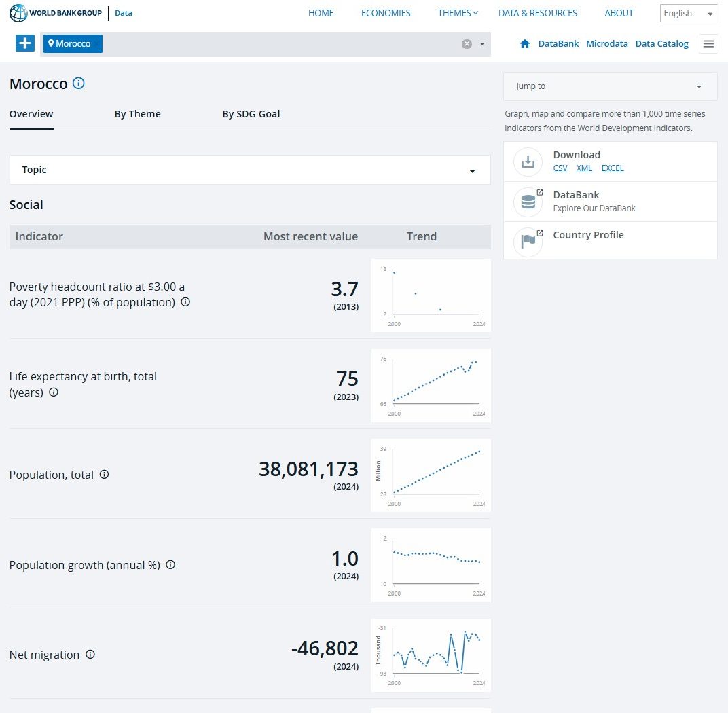Screen dimensions: 728x713
Task: Switch to the By Theme tab
Action: click(x=137, y=114)
